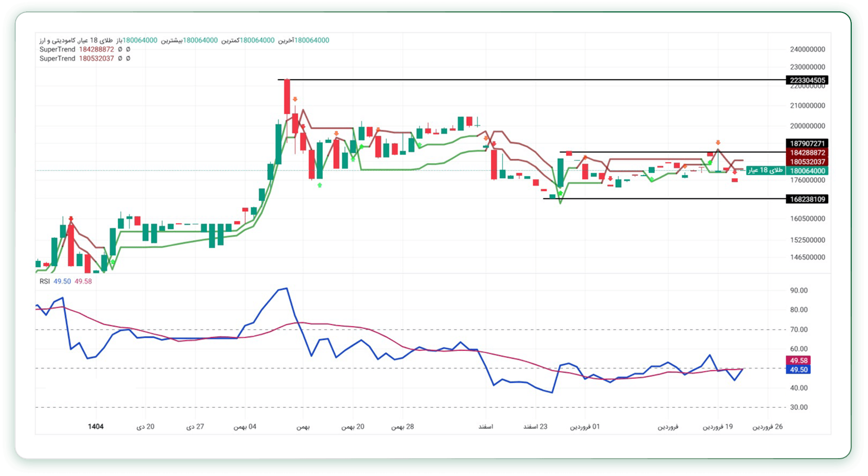The width and height of the screenshot is (868, 476).
Task: Click the blue 49.50 RSI value badge
Action: pyautogui.click(x=798, y=370)
